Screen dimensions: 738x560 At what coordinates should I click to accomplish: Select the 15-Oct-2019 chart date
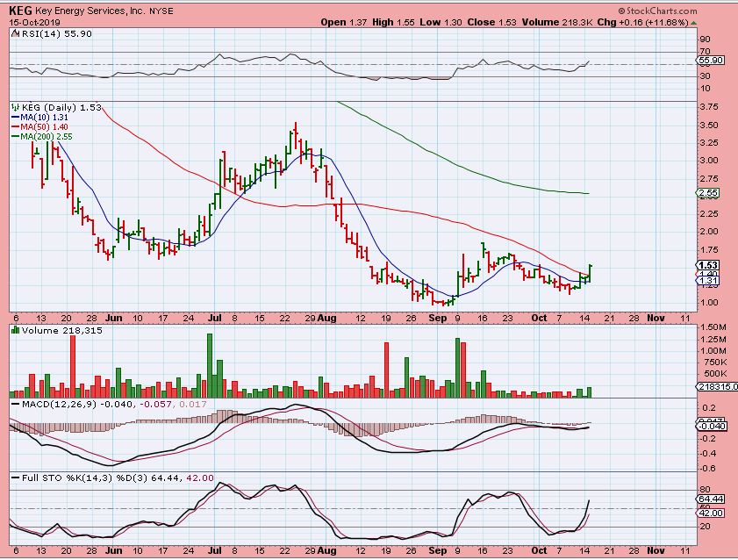tap(34, 22)
